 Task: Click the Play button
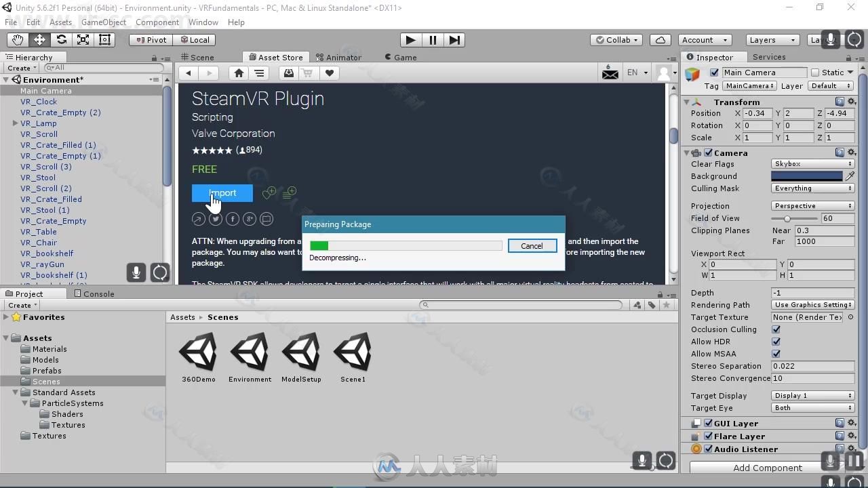tap(410, 40)
